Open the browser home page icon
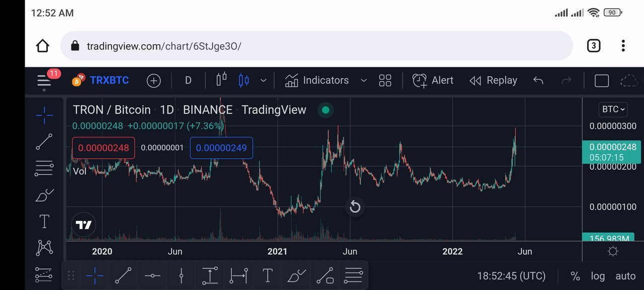This screenshot has width=644, height=290. [x=43, y=46]
